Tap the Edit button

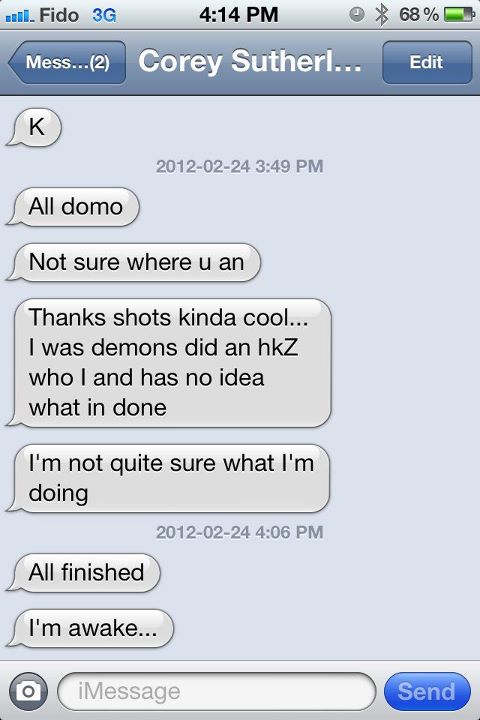(x=427, y=62)
